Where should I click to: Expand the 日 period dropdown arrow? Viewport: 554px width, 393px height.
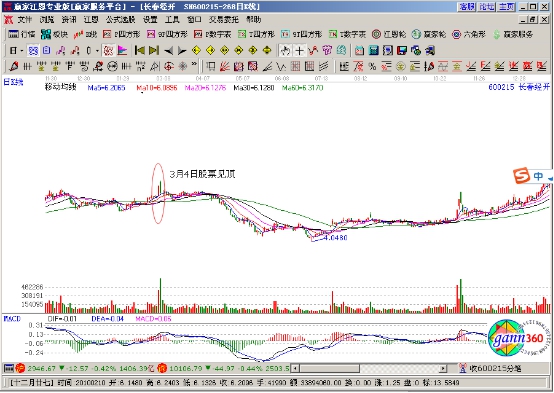pos(22,51)
